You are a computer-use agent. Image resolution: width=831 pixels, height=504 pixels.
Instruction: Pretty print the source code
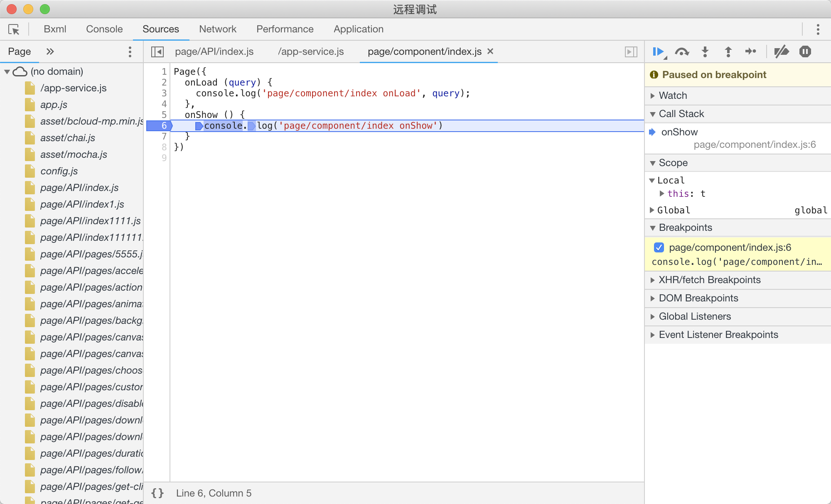click(157, 493)
